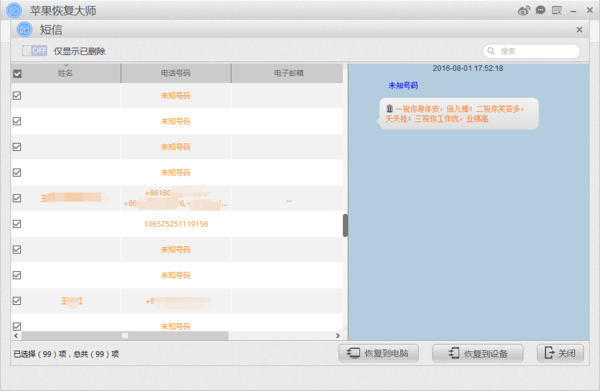Focus the 搜索 search field
Viewport: 600px width, 391px height.
(x=532, y=51)
